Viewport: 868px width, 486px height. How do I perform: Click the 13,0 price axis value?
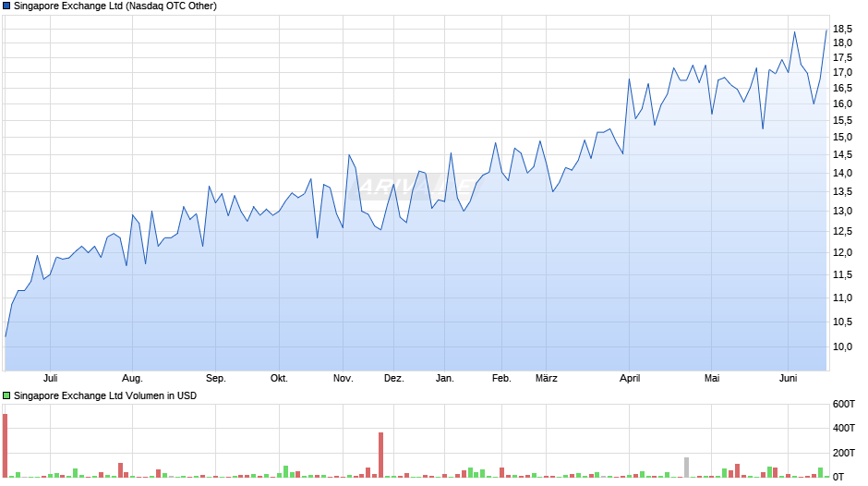point(842,212)
